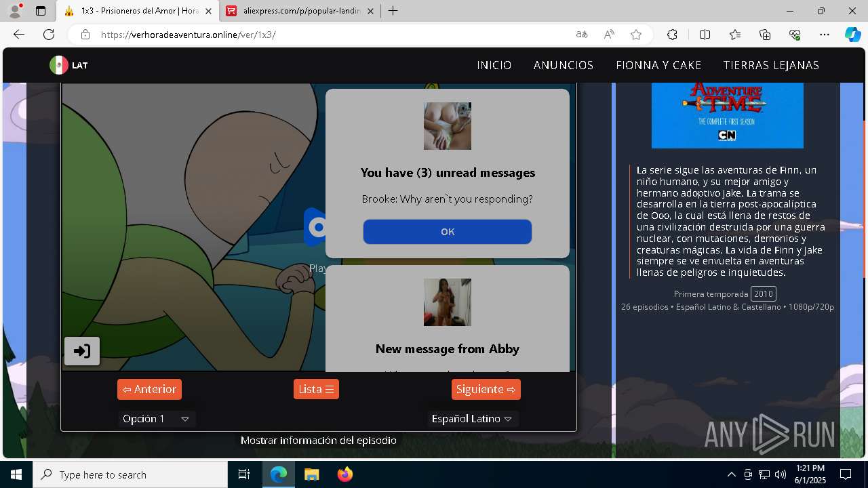Open the INICIO menu item

494,65
